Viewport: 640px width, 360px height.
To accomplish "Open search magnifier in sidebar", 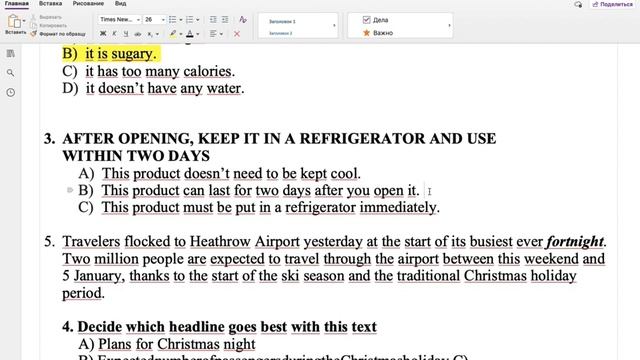I will (11, 73).
